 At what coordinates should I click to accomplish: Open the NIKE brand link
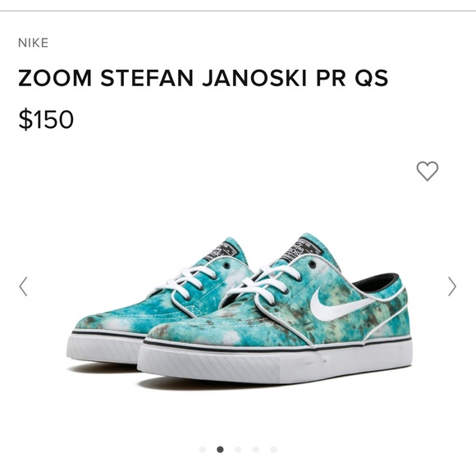pyautogui.click(x=34, y=43)
